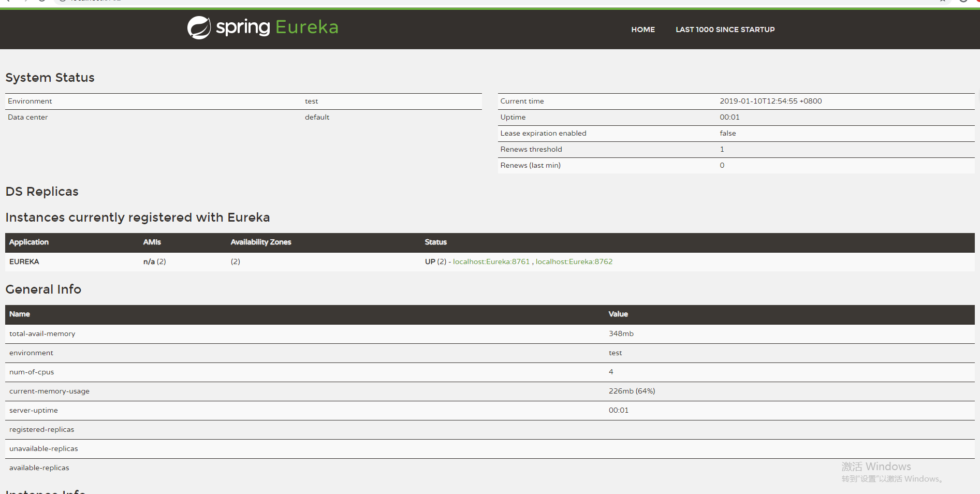
Task: Click the Status column header
Action: coord(436,242)
